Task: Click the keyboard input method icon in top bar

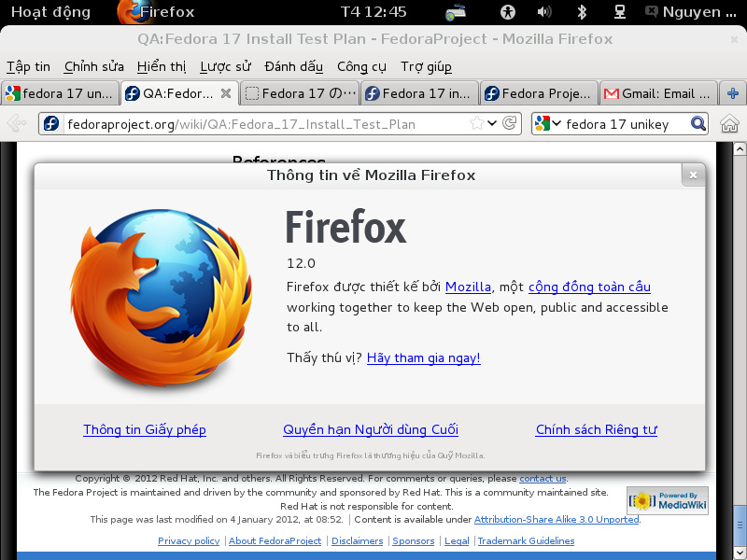Action: (456, 12)
